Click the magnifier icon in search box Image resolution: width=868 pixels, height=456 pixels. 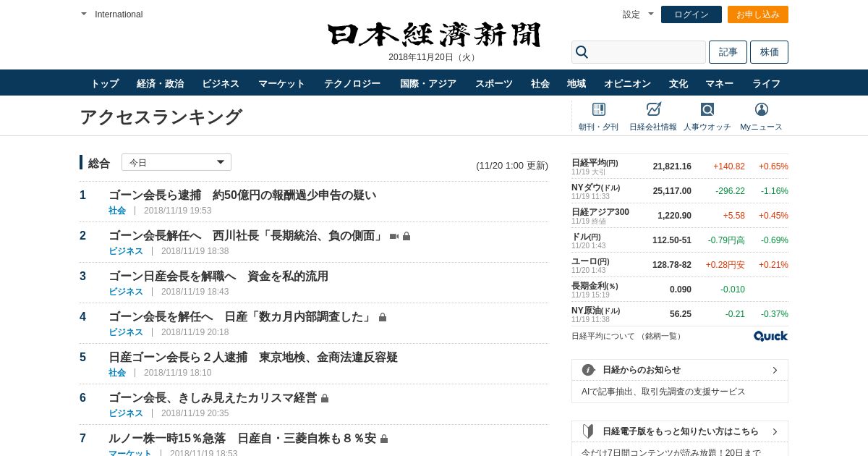(x=582, y=52)
